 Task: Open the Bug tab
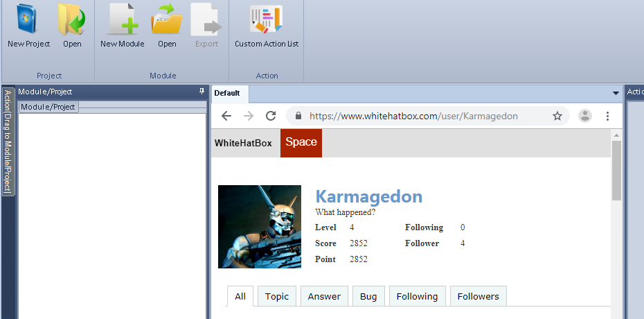[368, 296]
